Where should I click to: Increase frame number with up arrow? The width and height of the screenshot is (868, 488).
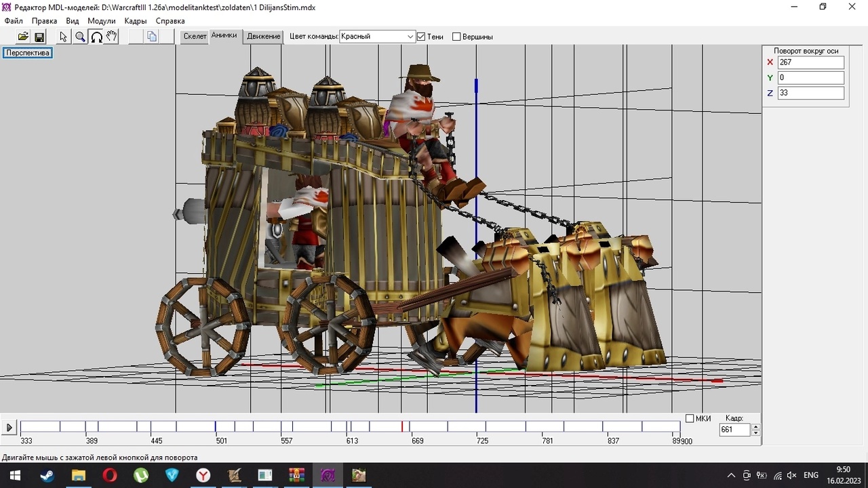[756, 426]
